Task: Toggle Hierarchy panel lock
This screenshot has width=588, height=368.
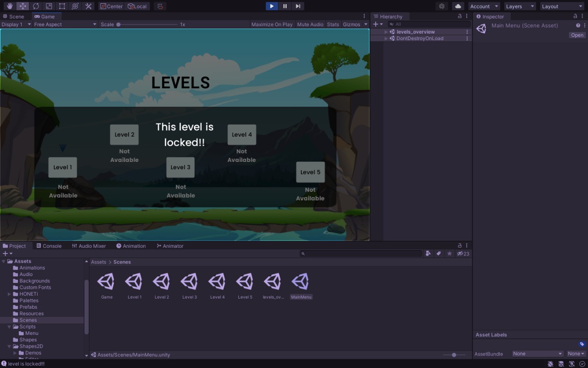Action: pos(460,16)
